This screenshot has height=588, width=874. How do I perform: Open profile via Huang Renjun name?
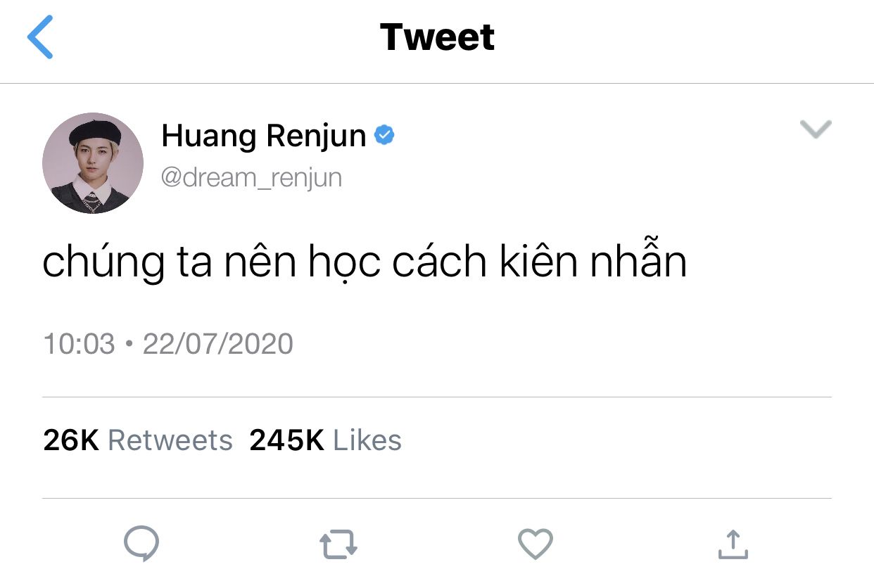[264, 136]
